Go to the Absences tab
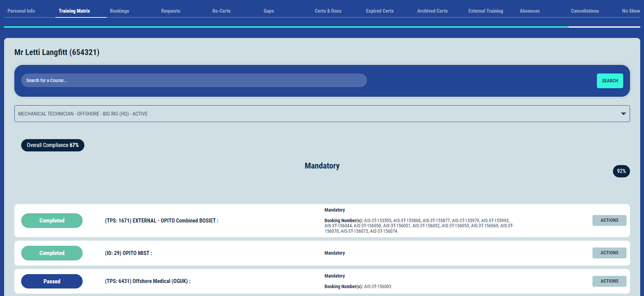The width and height of the screenshot is (644, 296). tap(530, 11)
